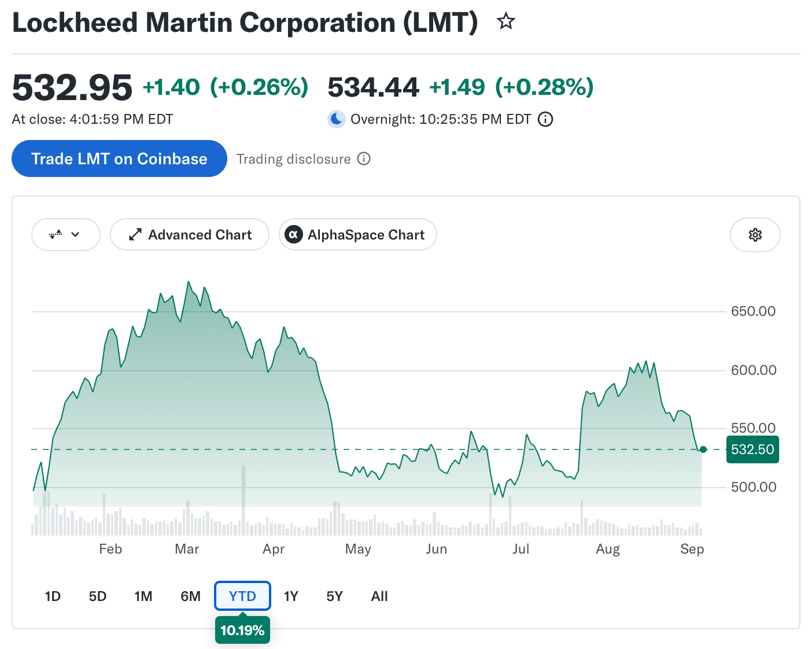The image size is (812, 649).
Task: Click the 600.00 axis label
Action: [754, 370]
